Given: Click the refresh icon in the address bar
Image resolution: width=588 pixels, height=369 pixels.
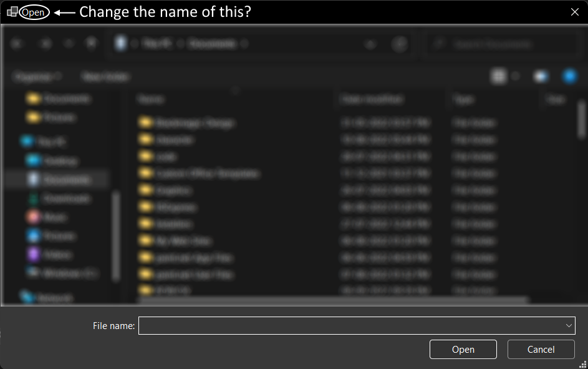Looking at the screenshot, I should 400,44.
